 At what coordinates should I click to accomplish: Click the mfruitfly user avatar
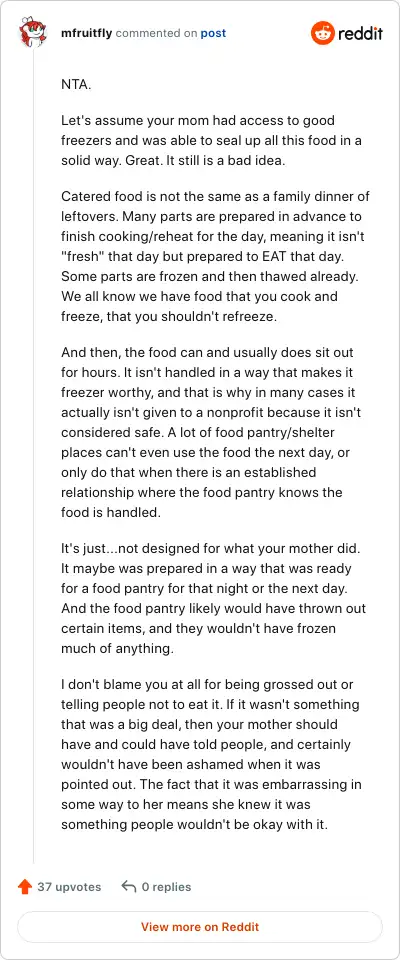(32, 33)
